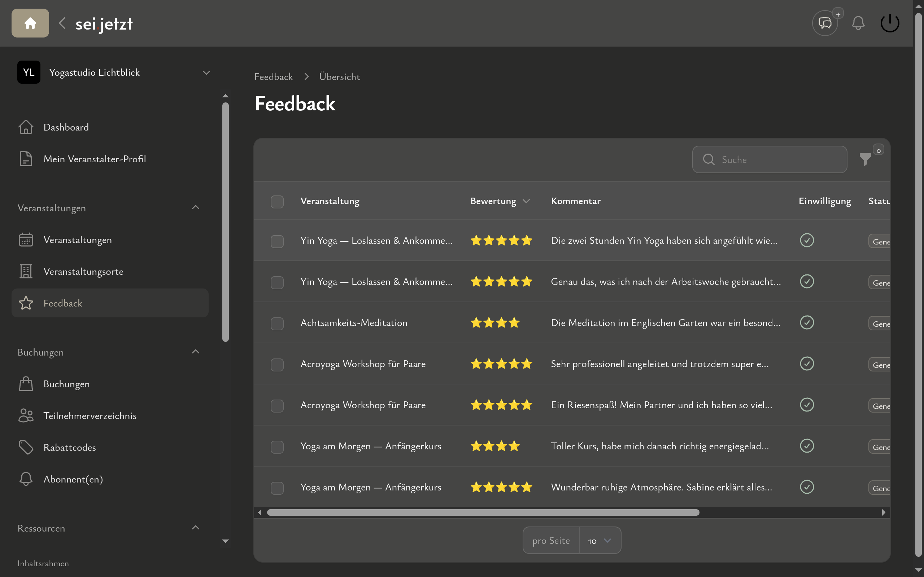Click the power logout icon
This screenshot has width=924, height=577.
(890, 23)
